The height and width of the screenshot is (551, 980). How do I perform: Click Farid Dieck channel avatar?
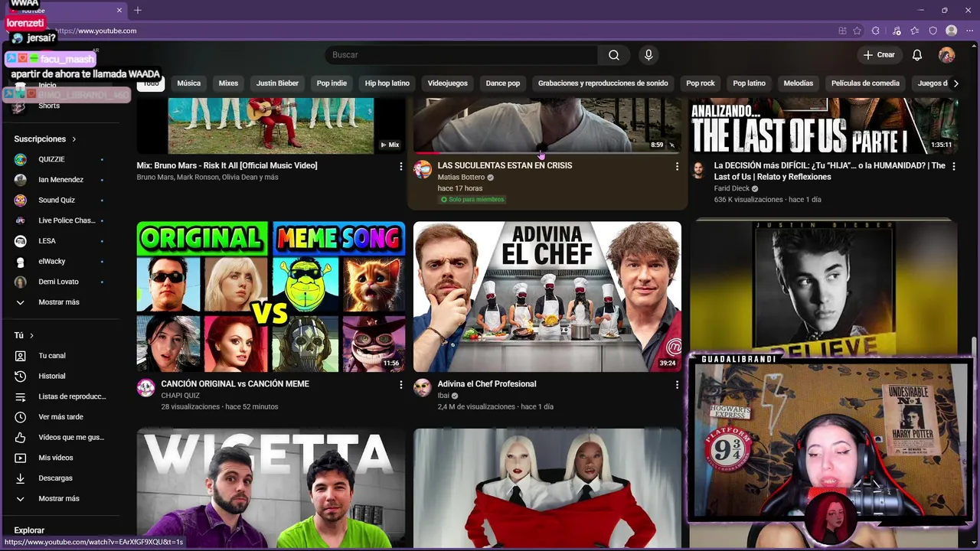click(x=698, y=169)
